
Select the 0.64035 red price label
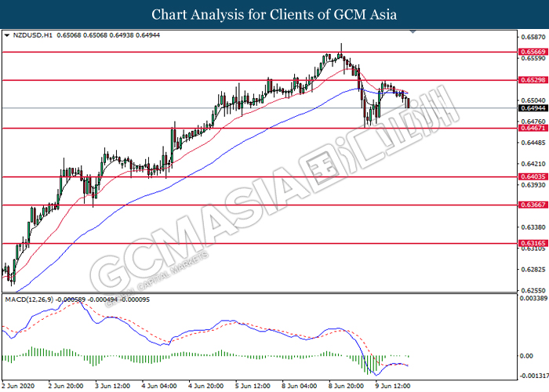click(x=533, y=176)
